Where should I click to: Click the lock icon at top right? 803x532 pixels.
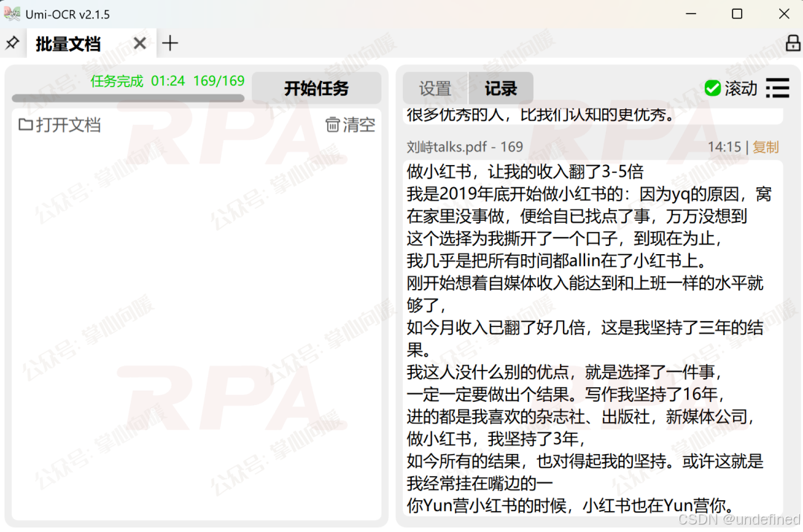793,43
